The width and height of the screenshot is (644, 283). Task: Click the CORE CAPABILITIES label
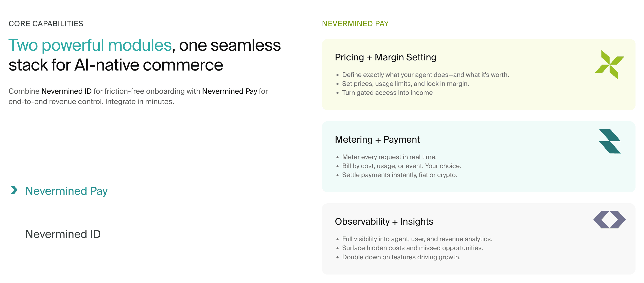[x=46, y=24]
